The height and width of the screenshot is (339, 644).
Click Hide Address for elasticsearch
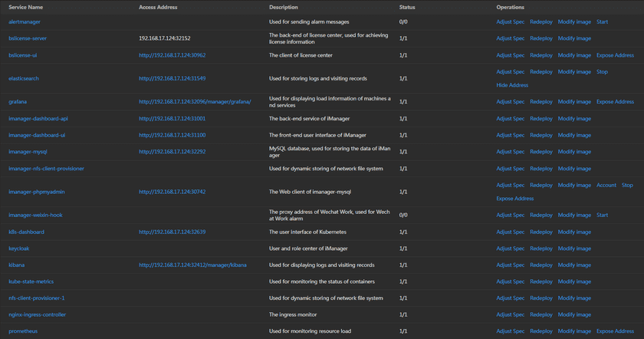pyautogui.click(x=512, y=85)
